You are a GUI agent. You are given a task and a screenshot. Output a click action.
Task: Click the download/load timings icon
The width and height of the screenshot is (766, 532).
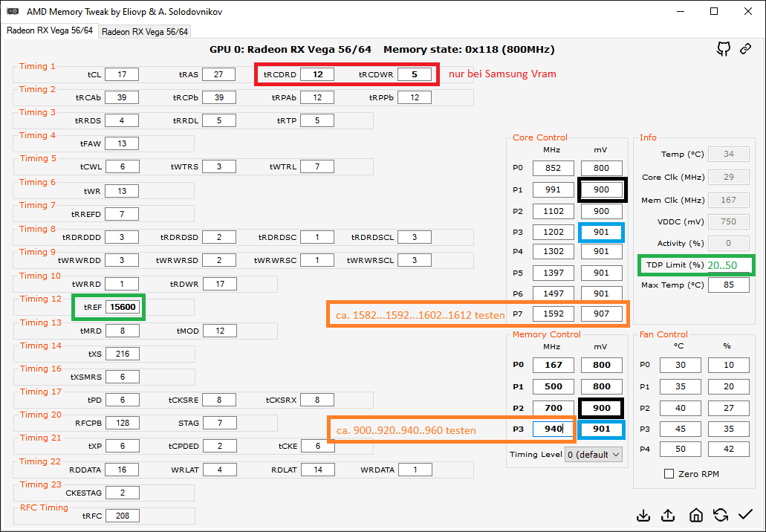644,515
